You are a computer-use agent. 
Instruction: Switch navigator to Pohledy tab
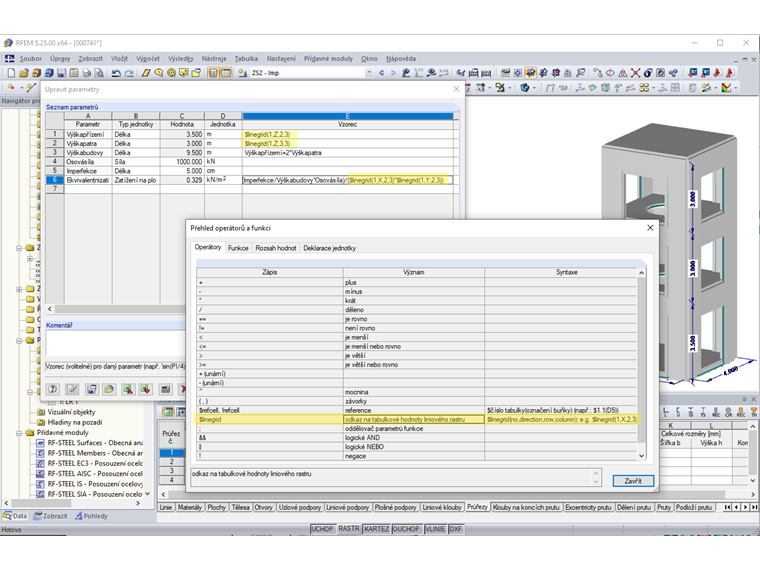(91, 516)
